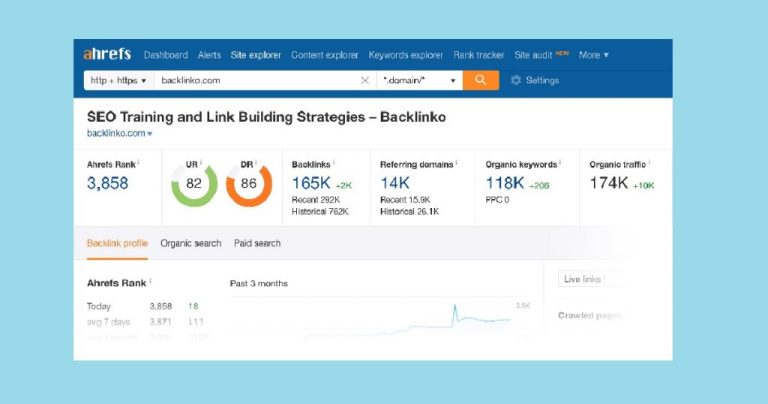Switch to the Paid search tab
The height and width of the screenshot is (404, 768).
[257, 243]
